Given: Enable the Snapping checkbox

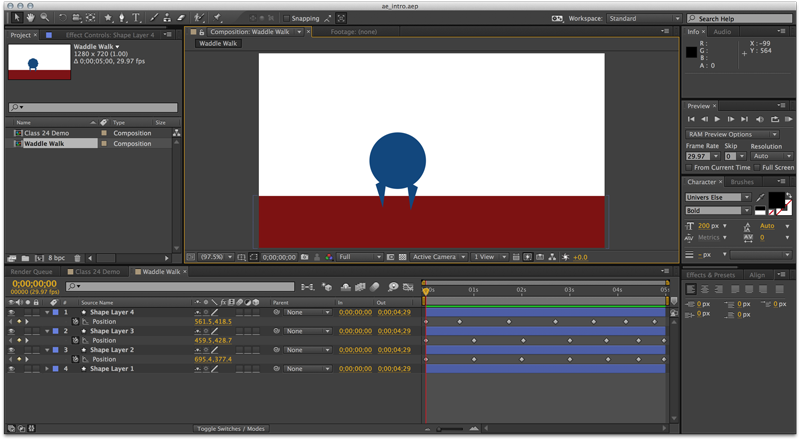Looking at the screenshot, I should click(286, 18).
